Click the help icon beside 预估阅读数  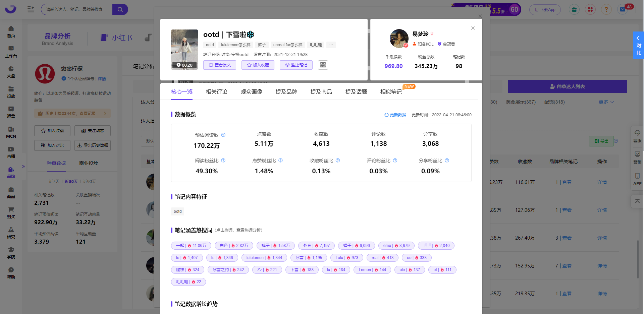click(223, 135)
